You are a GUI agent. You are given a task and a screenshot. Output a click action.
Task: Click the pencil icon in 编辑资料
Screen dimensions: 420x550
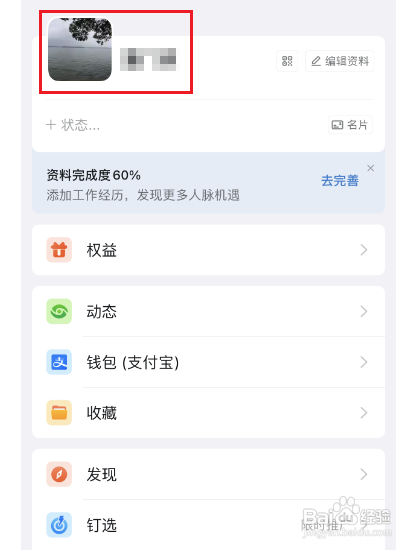click(316, 61)
